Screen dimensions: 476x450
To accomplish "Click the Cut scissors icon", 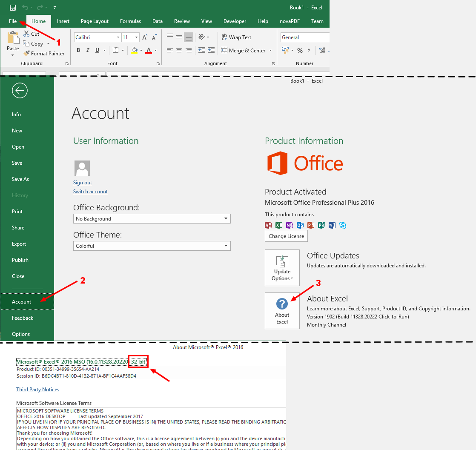I will pos(26,34).
